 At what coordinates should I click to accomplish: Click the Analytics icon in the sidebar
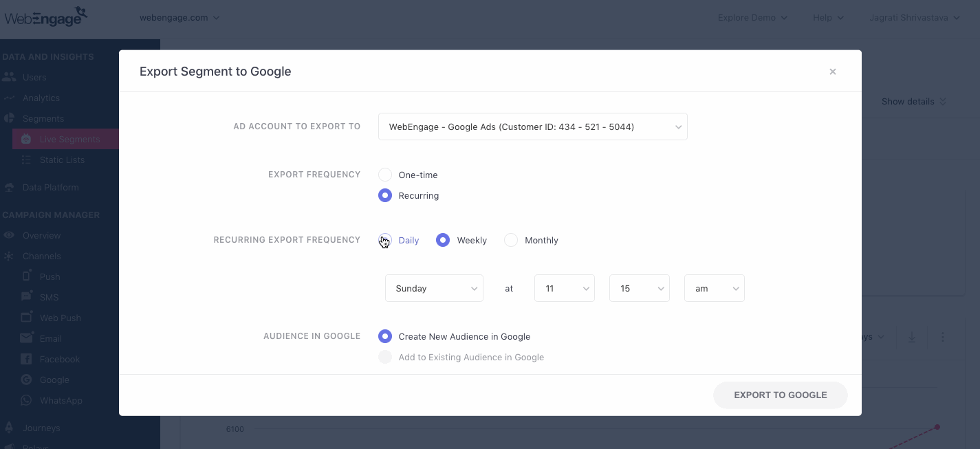(x=9, y=98)
